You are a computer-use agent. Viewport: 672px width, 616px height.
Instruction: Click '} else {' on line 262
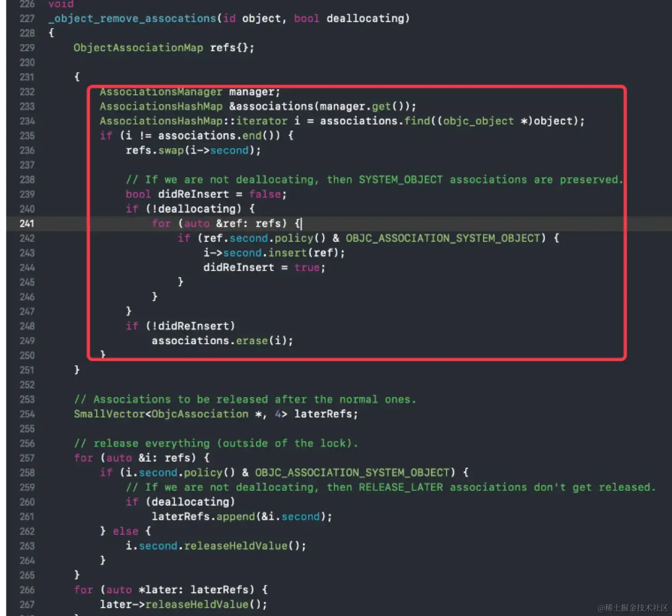125,531
